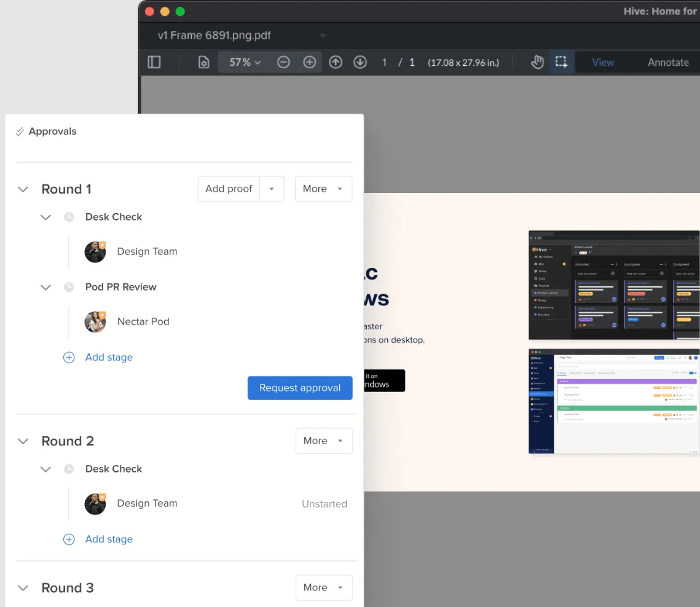
Task: Toggle the sidebar panel icon in PDF viewer
Action: 154,62
